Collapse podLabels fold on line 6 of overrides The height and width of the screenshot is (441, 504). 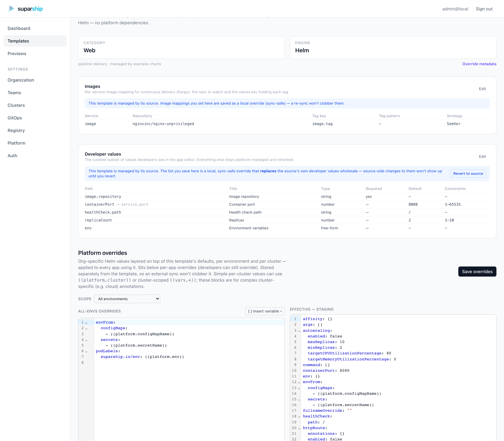tap(86, 351)
